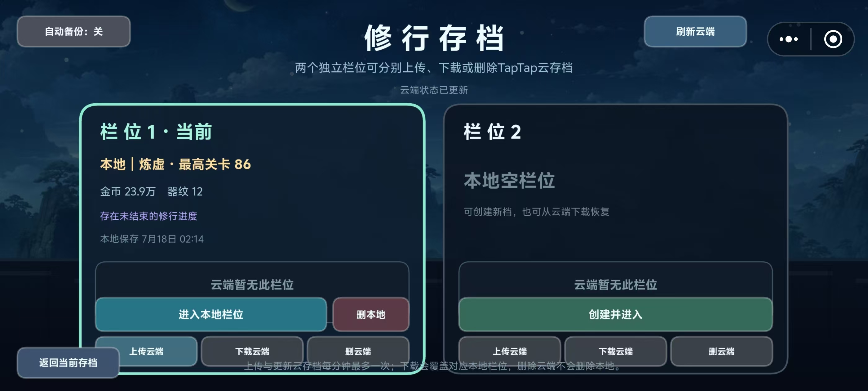This screenshot has height=391, width=868.
Task: Toggle the 自动备份 auto backup switch
Action: pos(74,31)
